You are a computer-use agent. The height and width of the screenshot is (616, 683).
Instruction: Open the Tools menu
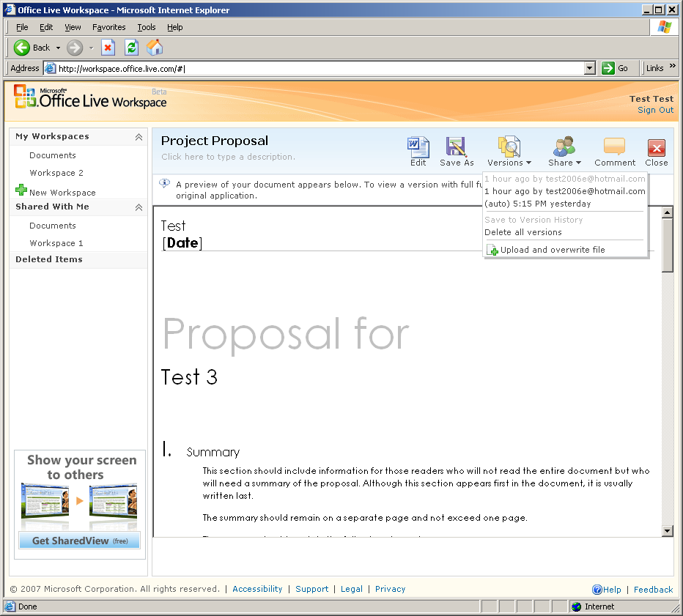coord(147,27)
